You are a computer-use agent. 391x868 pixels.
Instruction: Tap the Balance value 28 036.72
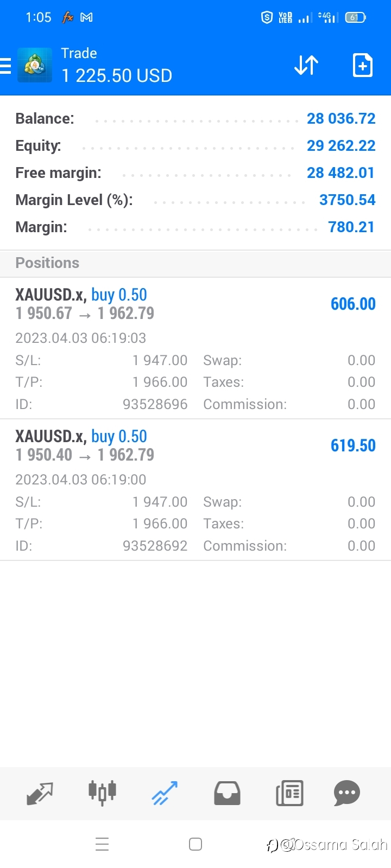coord(341,118)
